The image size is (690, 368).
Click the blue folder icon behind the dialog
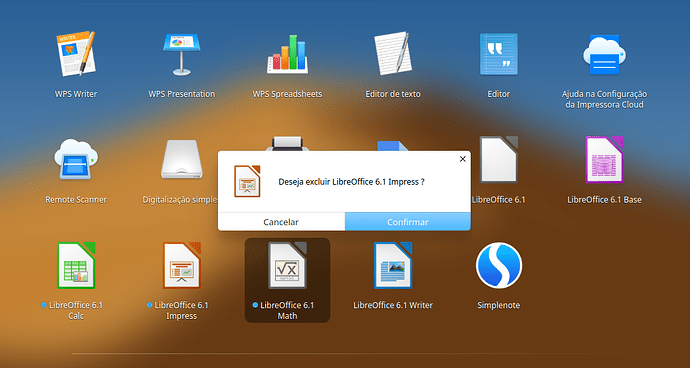(393, 146)
